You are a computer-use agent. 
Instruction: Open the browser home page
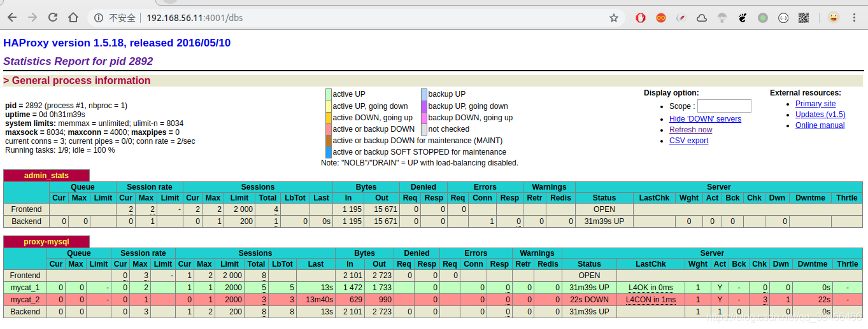click(x=74, y=18)
